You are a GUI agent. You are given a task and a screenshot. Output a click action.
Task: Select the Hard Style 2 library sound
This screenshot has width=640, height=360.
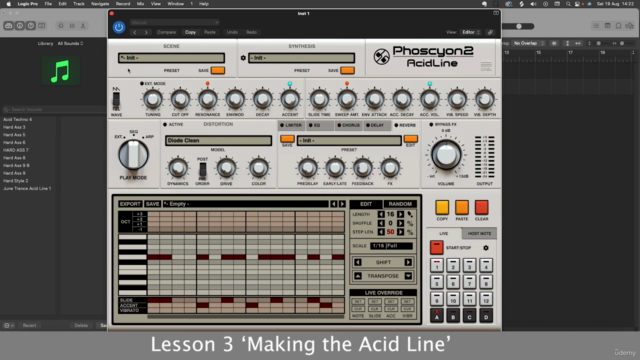tap(16, 181)
